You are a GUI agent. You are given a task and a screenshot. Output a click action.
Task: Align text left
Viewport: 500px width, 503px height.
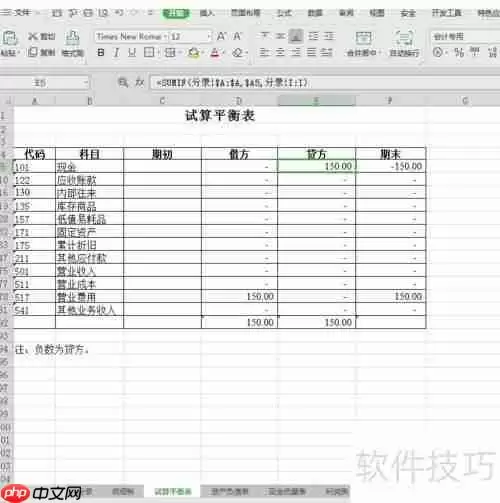pos(265,52)
